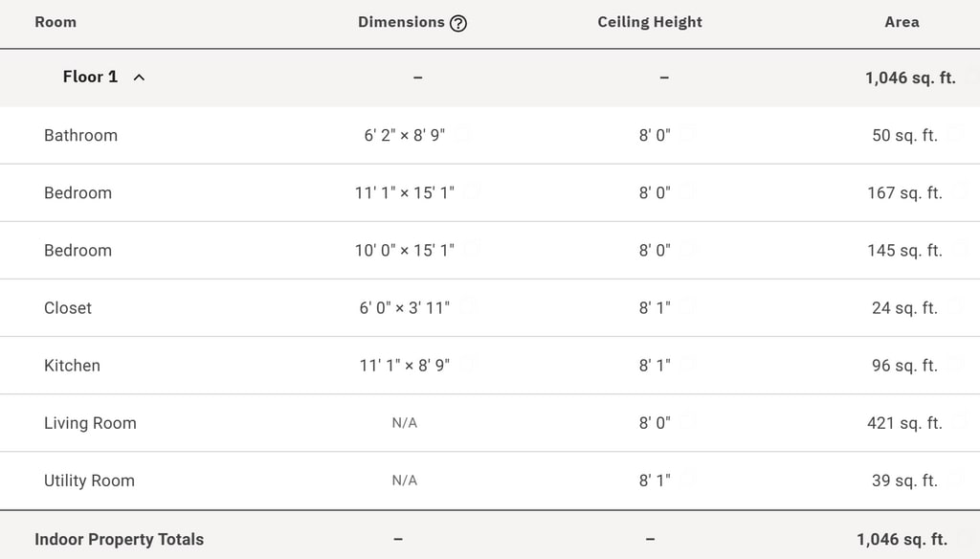
Task: Click the second Bedroom 10' 0" × 15' 1" dimensions
Action: pos(405,250)
